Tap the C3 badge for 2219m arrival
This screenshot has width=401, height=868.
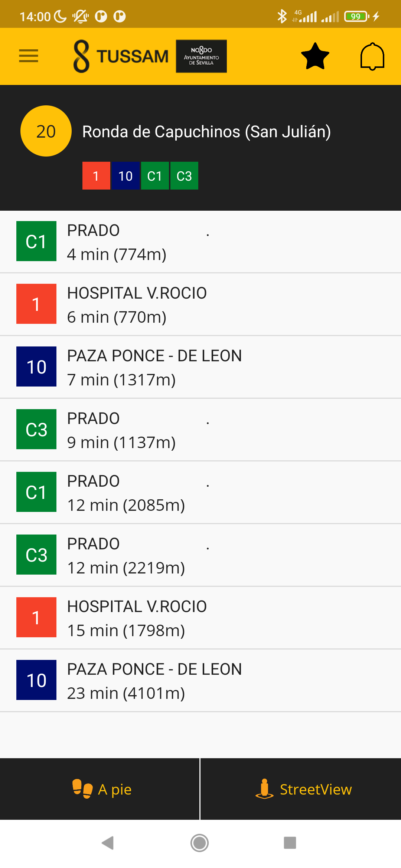(x=36, y=555)
